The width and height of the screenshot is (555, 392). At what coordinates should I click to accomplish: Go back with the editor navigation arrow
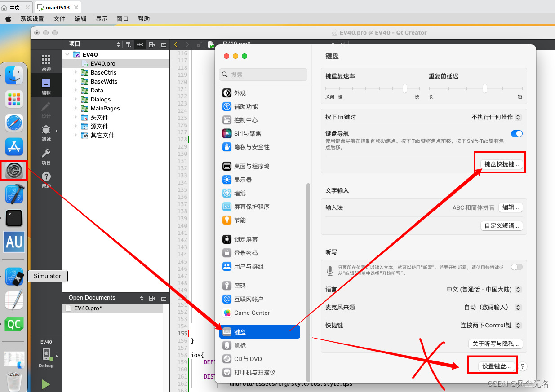[176, 44]
